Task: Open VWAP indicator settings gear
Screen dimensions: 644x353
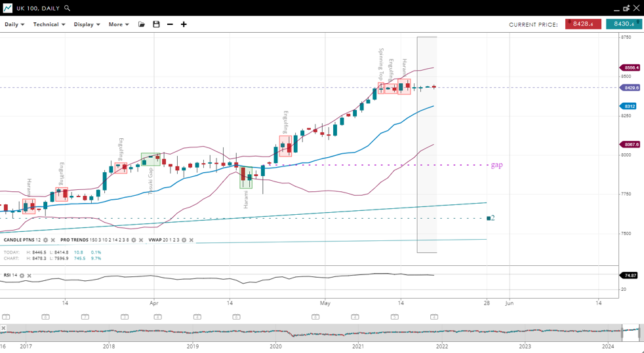Action: [184, 240]
